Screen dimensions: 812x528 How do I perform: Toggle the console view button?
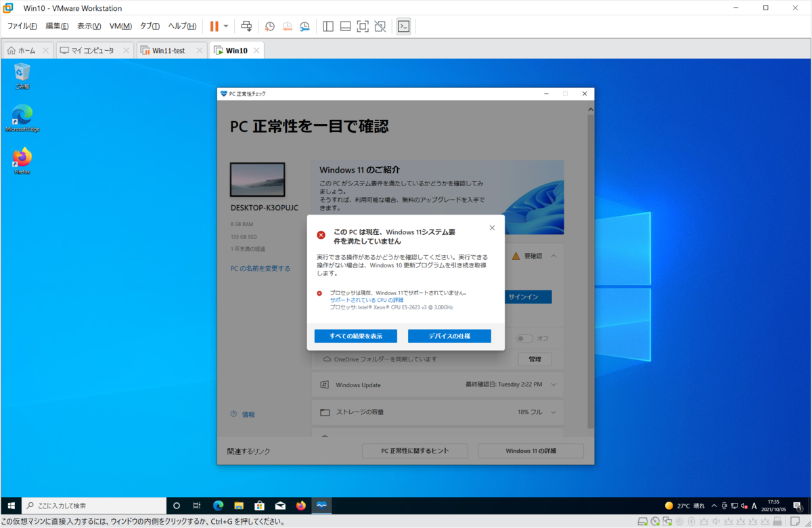[x=403, y=26]
